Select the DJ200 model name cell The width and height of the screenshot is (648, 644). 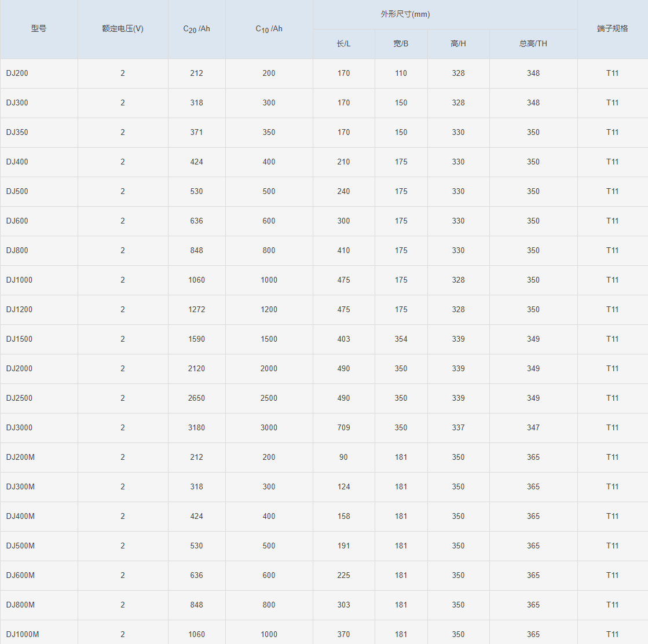click(x=17, y=74)
